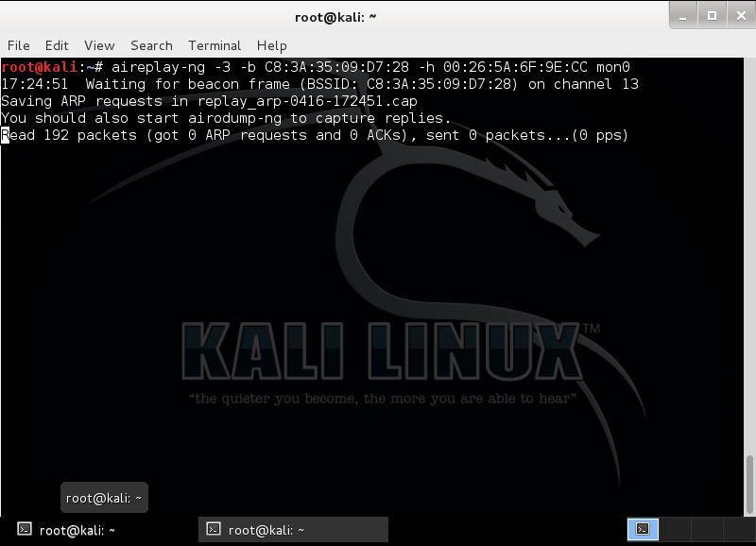The width and height of the screenshot is (756, 546).
Task: Click the 'Read 192 packets' status line
Action: point(315,135)
